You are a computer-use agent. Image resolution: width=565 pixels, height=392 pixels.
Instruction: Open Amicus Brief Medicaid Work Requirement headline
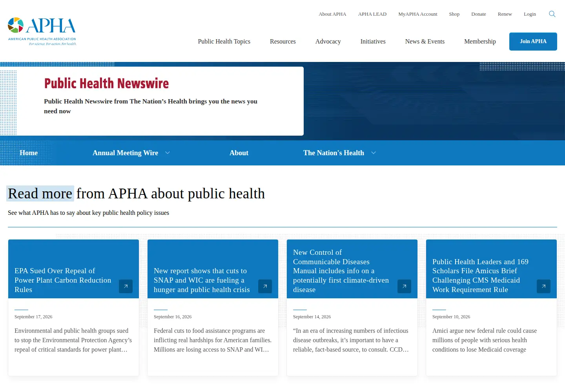(480, 276)
